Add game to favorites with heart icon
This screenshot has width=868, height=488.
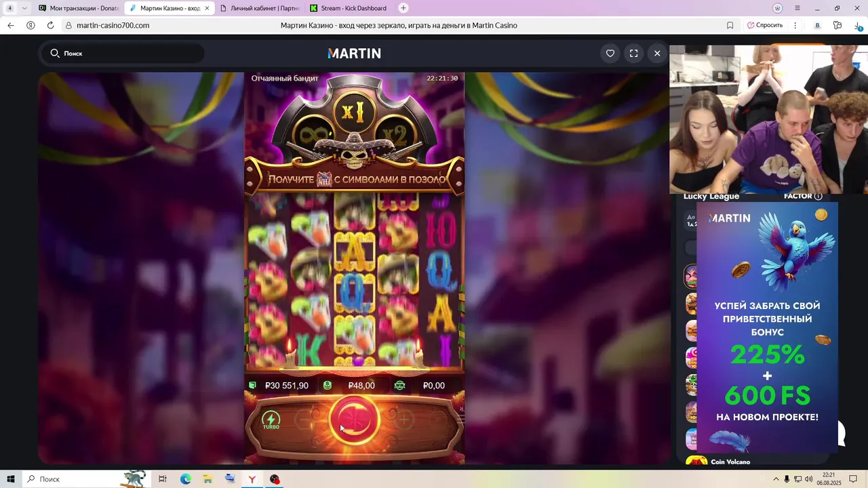pos(610,53)
